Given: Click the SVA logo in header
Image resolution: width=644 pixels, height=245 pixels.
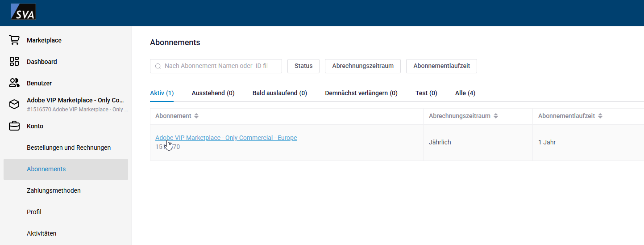Looking at the screenshot, I should (23, 11).
